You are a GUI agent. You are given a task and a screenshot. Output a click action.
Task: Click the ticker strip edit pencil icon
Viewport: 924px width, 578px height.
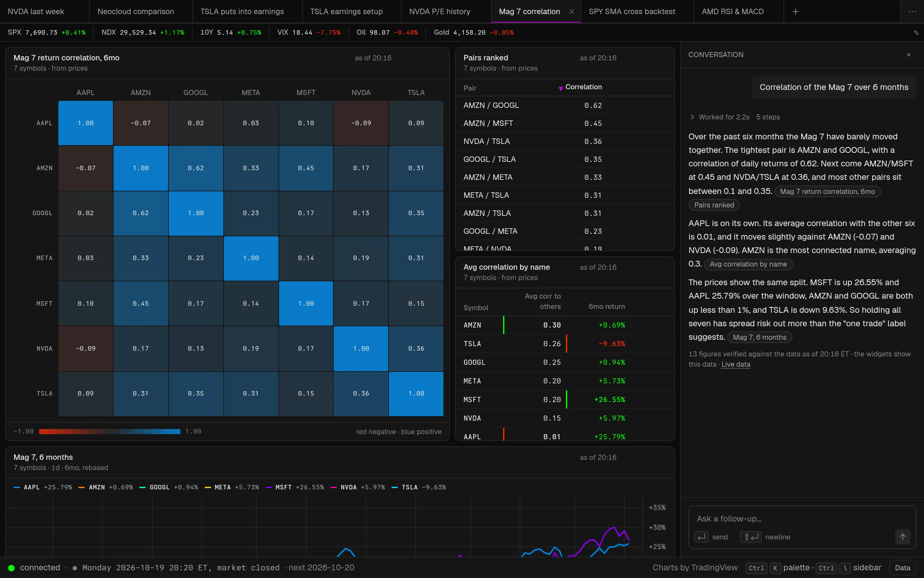pos(916,32)
